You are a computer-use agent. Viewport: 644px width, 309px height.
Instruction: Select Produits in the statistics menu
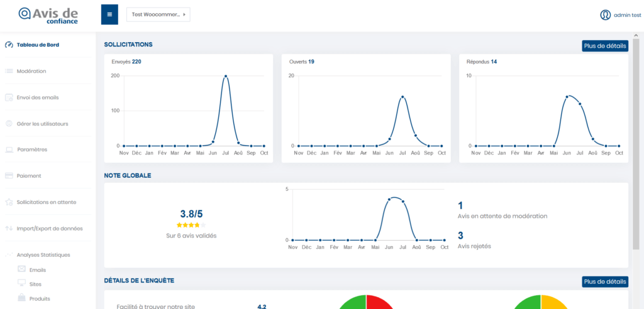pos(40,299)
